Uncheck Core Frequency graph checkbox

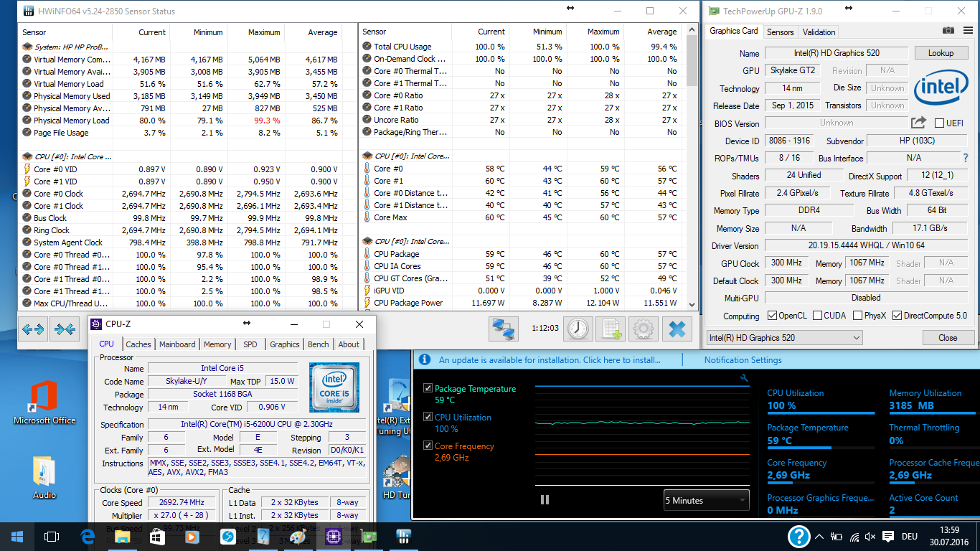(x=428, y=446)
